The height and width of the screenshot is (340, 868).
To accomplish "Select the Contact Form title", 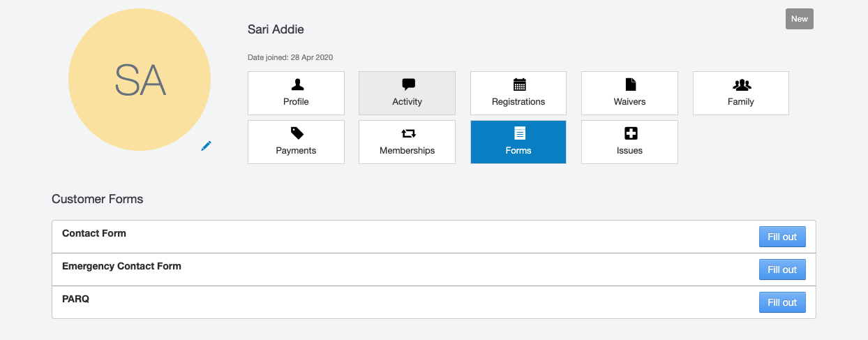I will [x=94, y=233].
